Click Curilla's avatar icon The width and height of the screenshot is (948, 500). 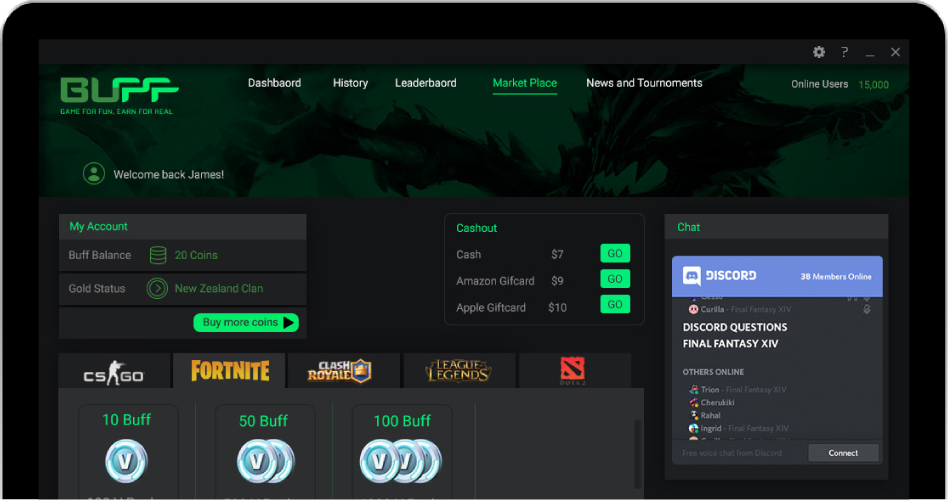point(693,309)
